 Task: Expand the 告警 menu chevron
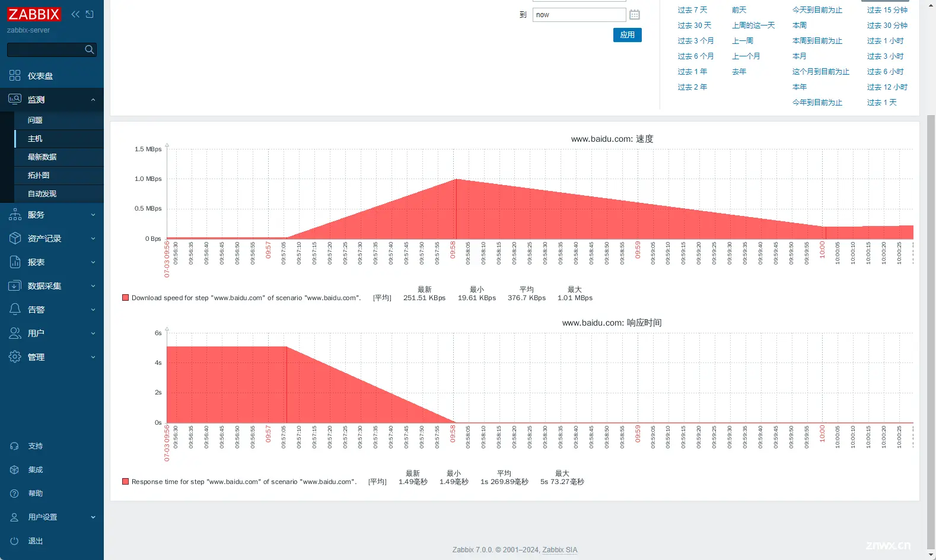pyautogui.click(x=93, y=310)
